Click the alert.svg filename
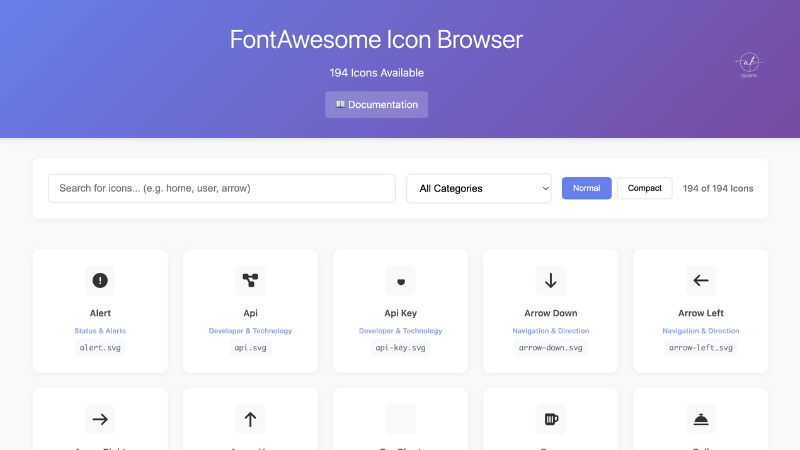 100,347
